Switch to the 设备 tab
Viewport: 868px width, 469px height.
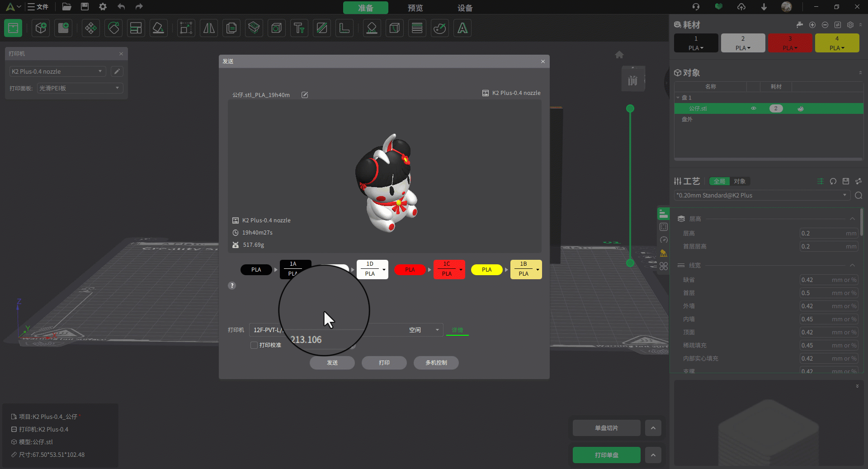click(x=465, y=8)
